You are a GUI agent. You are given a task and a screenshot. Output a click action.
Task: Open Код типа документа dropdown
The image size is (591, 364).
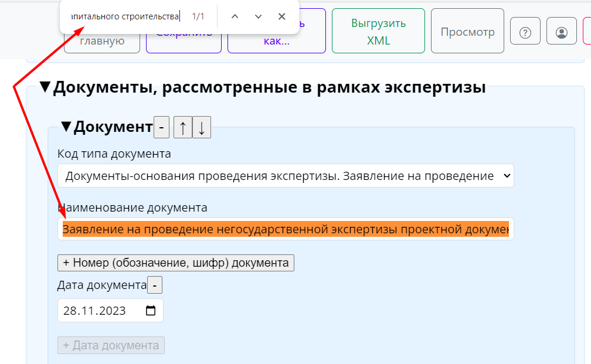pos(286,176)
